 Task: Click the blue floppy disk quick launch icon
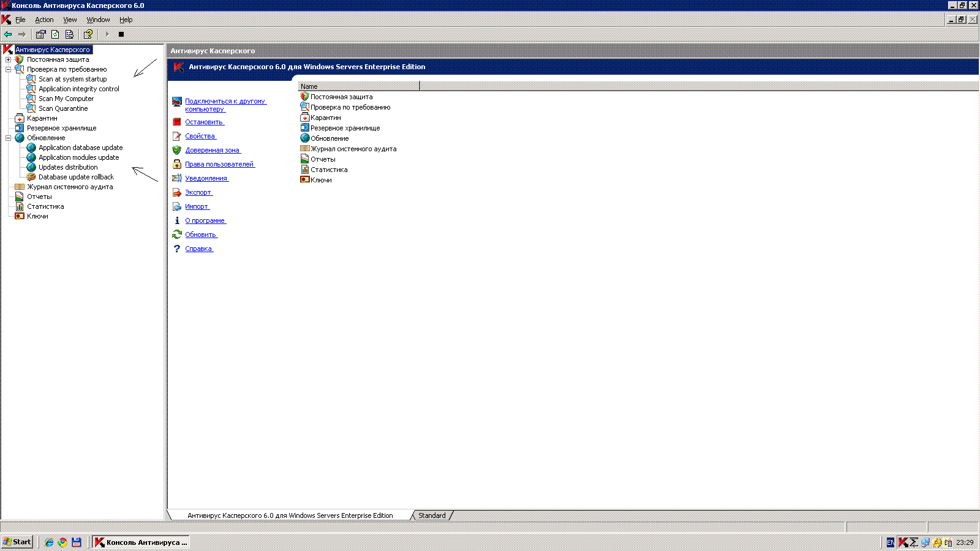click(77, 542)
